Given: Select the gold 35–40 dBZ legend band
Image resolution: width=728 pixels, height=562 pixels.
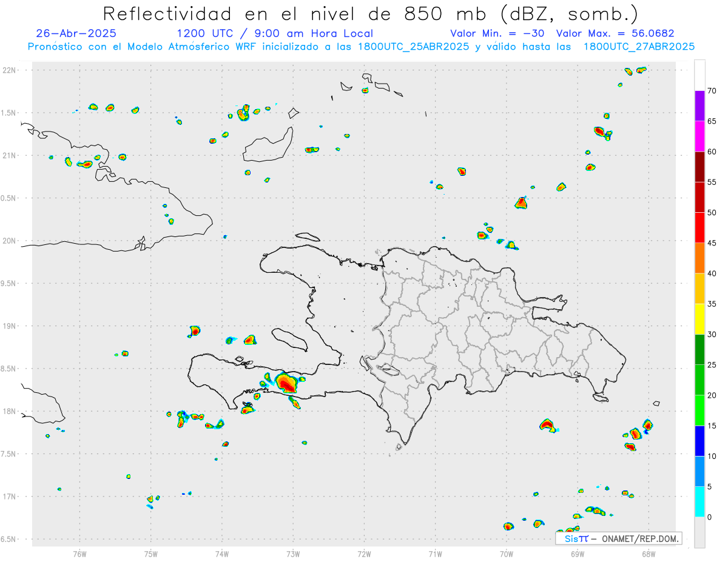Looking at the screenshot, I should coord(699,289).
